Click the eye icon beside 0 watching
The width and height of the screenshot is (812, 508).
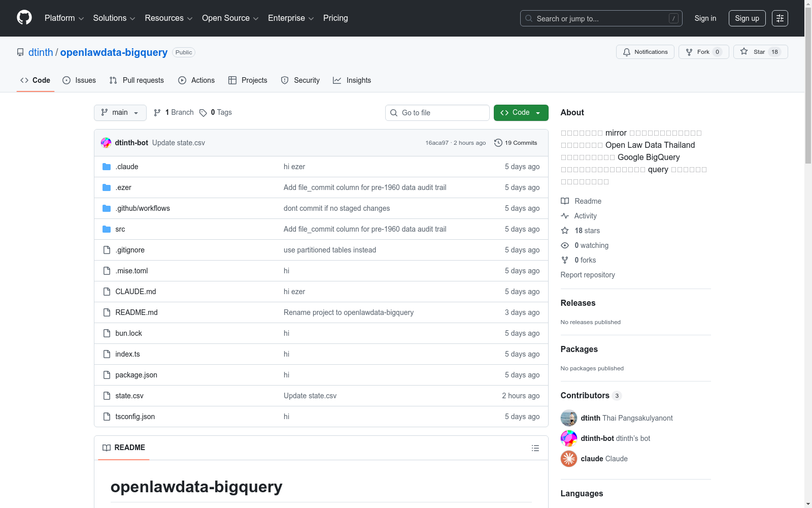pyautogui.click(x=565, y=245)
